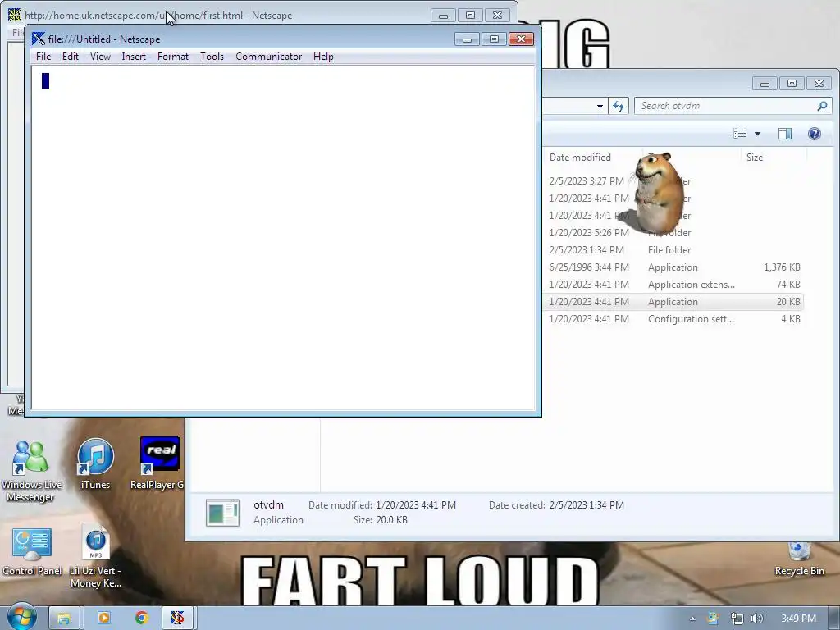Screen dimensions: 840x630
Task: Open Google Chrome from the taskbar
Action: point(141,619)
